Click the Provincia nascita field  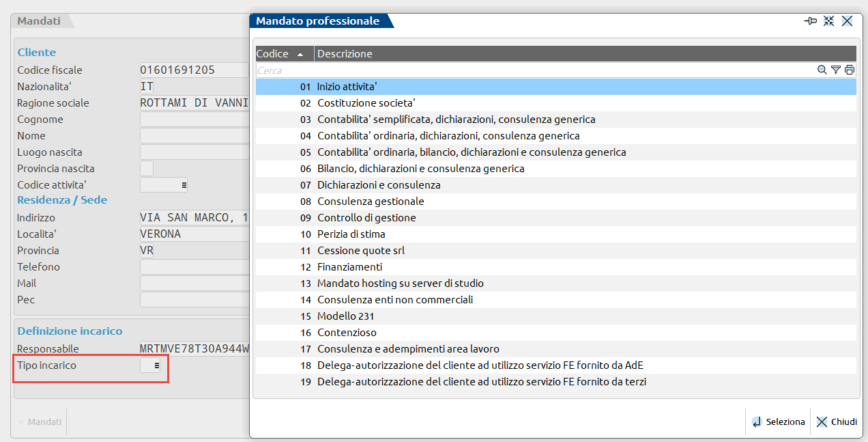pyautogui.click(x=147, y=169)
